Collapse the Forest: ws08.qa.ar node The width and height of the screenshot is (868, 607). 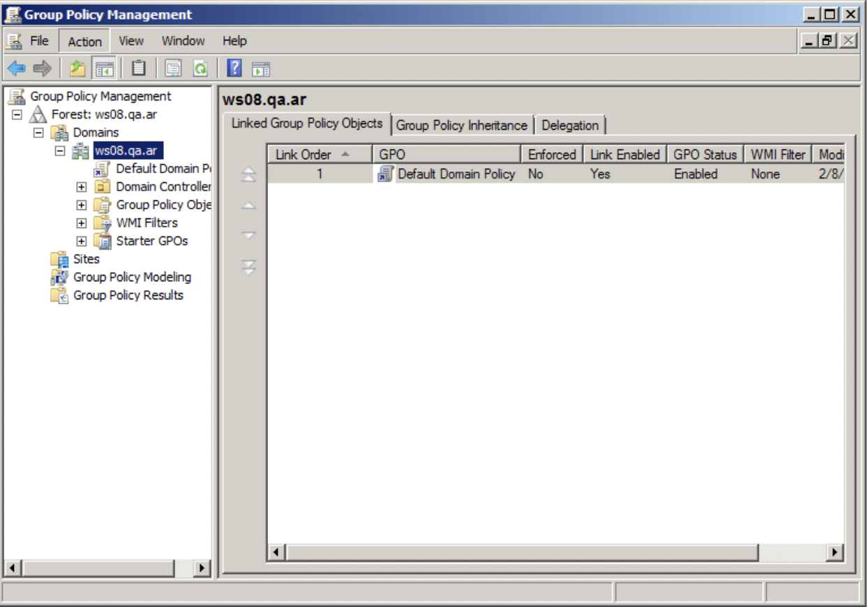[17, 114]
